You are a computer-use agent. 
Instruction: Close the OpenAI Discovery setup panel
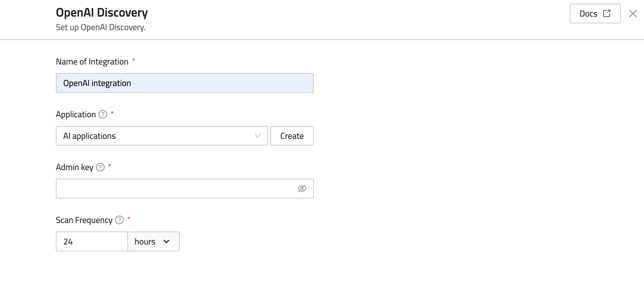tap(633, 14)
